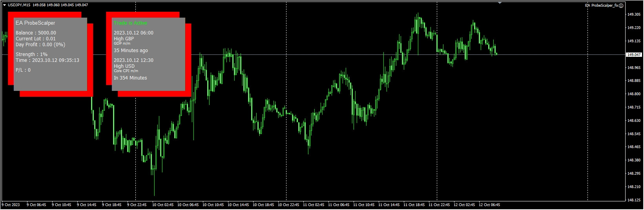Click price level 148.380 on price scale
Screen dimensions: 644x210
(634, 160)
